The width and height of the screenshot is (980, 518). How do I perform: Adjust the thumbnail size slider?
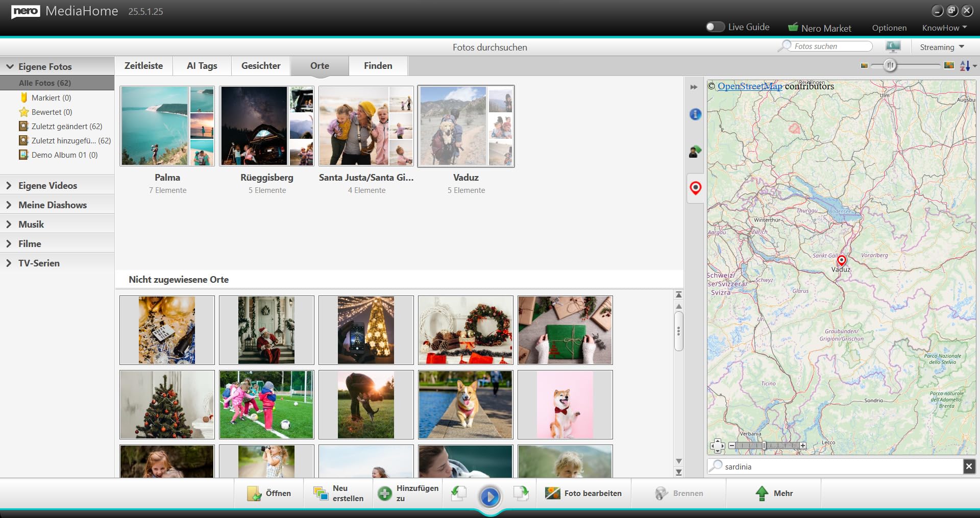[890, 65]
